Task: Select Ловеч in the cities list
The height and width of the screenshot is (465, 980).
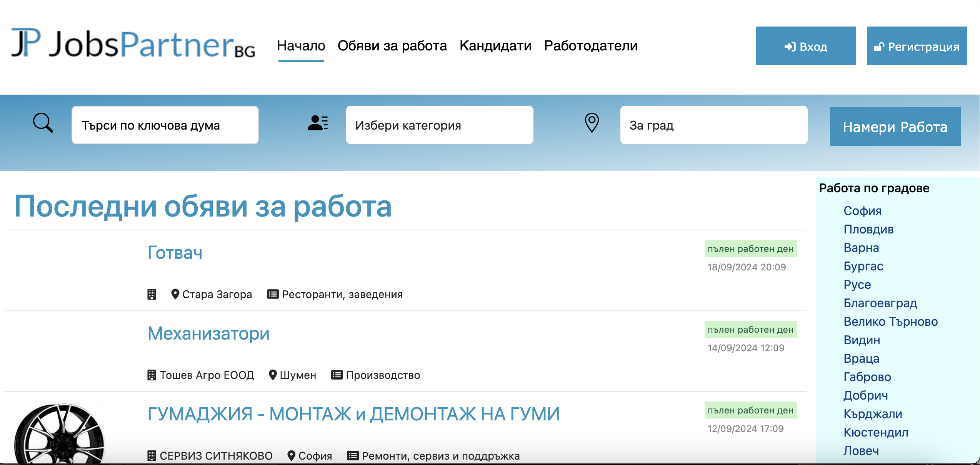Action: [861, 451]
